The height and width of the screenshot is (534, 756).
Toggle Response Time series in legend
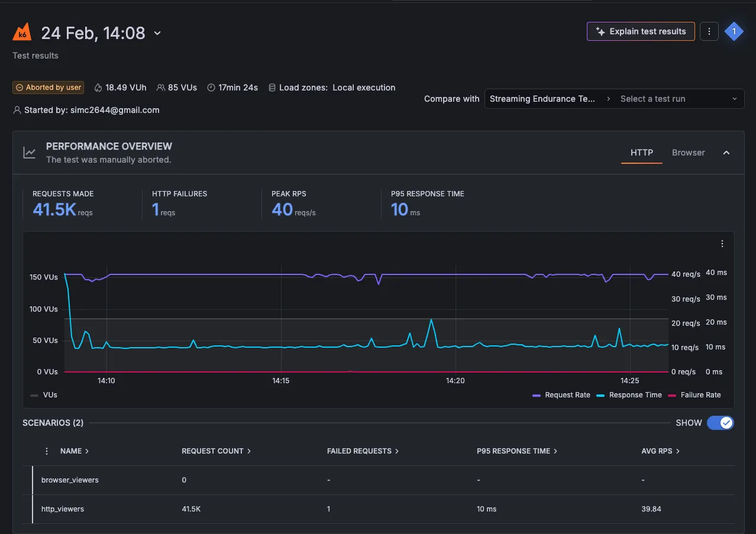[x=635, y=395]
